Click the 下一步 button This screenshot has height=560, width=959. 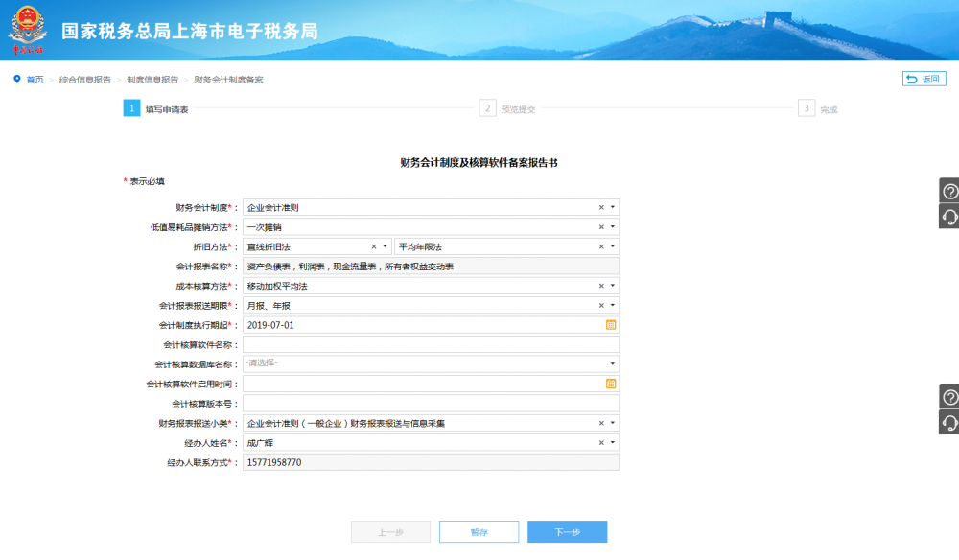pyautogui.click(x=567, y=532)
